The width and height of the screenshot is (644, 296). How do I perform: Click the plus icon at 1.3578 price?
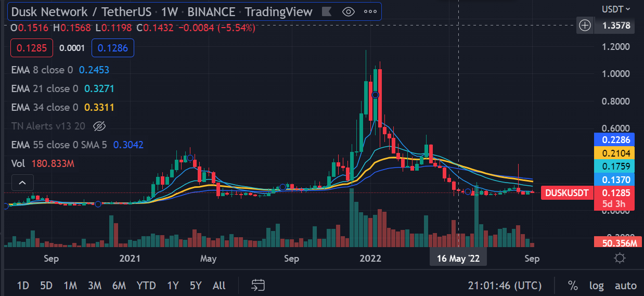click(x=585, y=25)
